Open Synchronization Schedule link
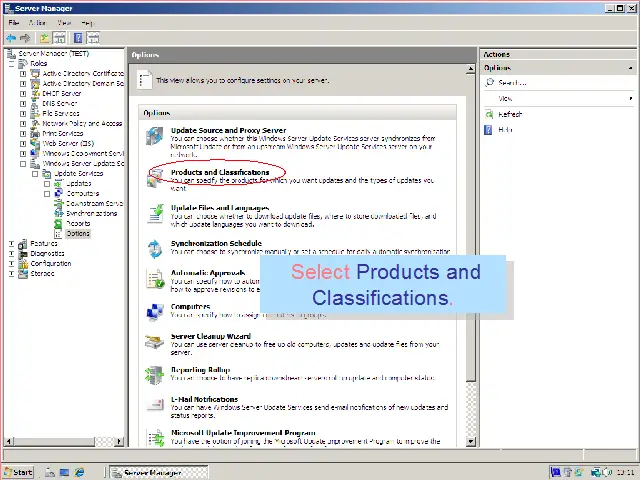This screenshot has width=640, height=480. coord(216,243)
